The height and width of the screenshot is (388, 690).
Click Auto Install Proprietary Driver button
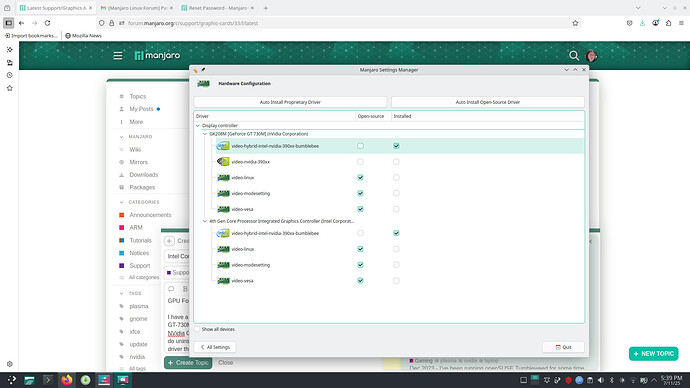(x=290, y=102)
